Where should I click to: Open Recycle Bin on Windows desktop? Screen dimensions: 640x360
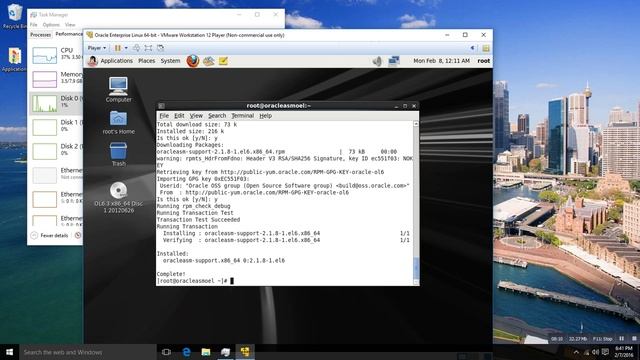[x=14, y=16]
